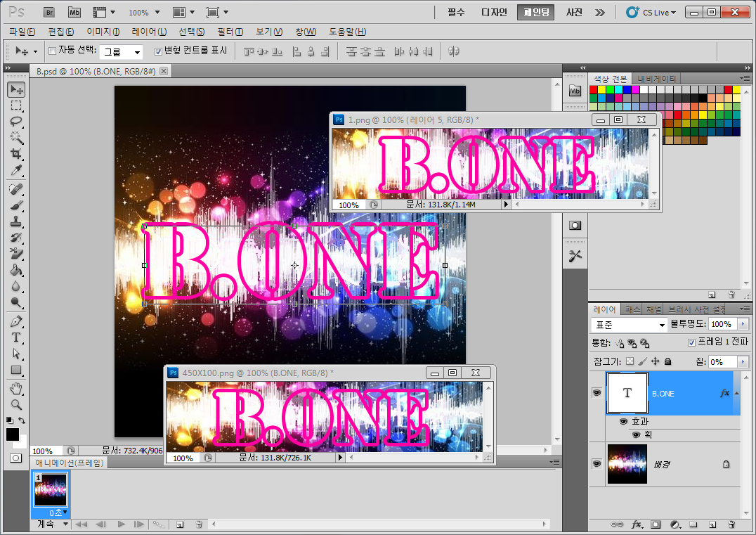The width and height of the screenshot is (756, 535).
Task: Toggle the 변형 컨트롤 표시 checkbox
Action: (x=158, y=51)
